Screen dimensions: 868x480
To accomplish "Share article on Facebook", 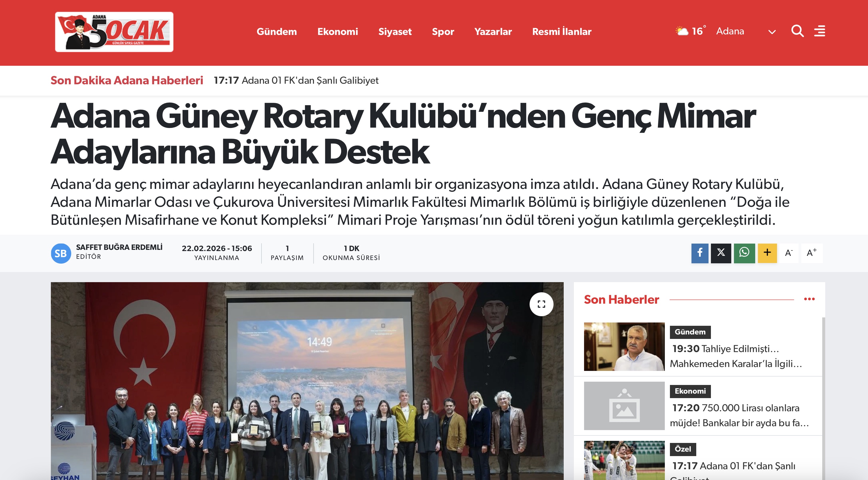I will [x=700, y=253].
